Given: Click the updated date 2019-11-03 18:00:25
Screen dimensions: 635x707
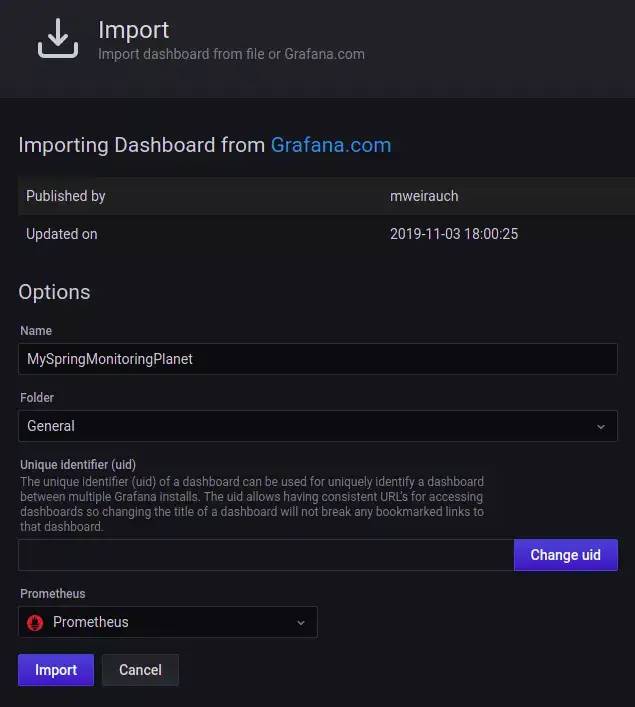Looking at the screenshot, I should click(454, 234).
